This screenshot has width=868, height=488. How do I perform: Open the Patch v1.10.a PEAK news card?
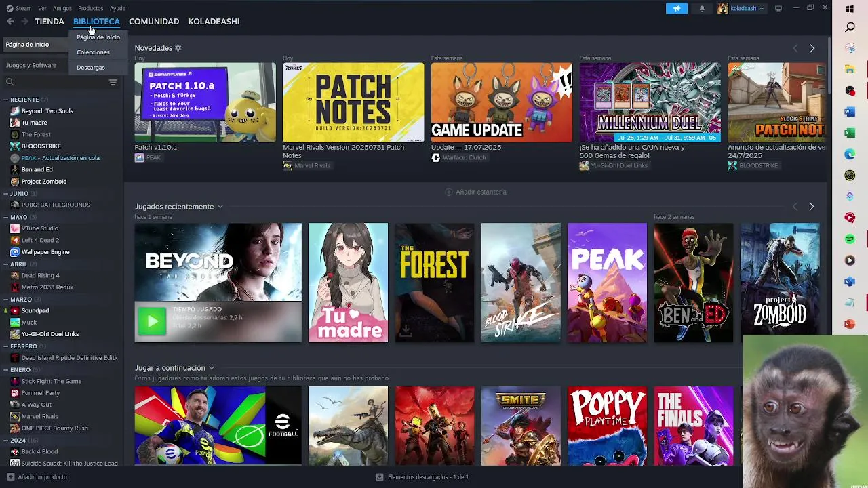coord(205,102)
